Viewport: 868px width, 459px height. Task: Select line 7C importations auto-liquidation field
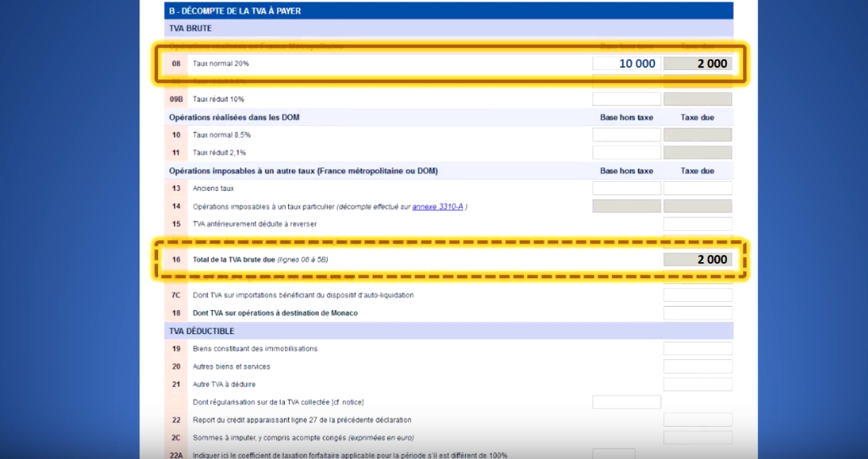[697, 295]
